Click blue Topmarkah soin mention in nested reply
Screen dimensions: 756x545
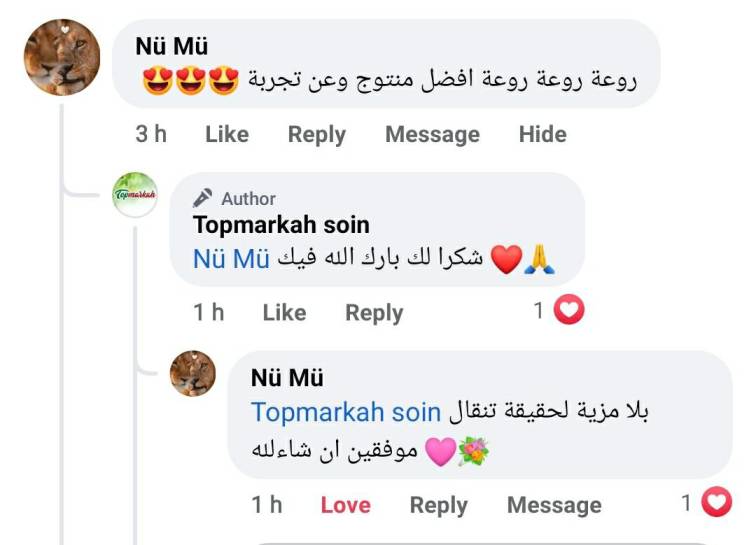pyautogui.click(x=346, y=412)
